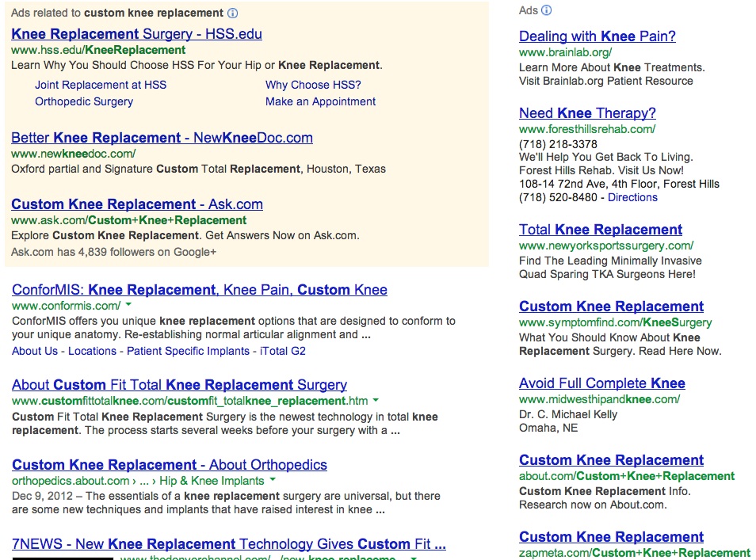Viewport: 756px width, 560px height.
Task: Open 'Custom Knee Replacement' ad from symptomfind.com
Action: pyautogui.click(x=611, y=306)
